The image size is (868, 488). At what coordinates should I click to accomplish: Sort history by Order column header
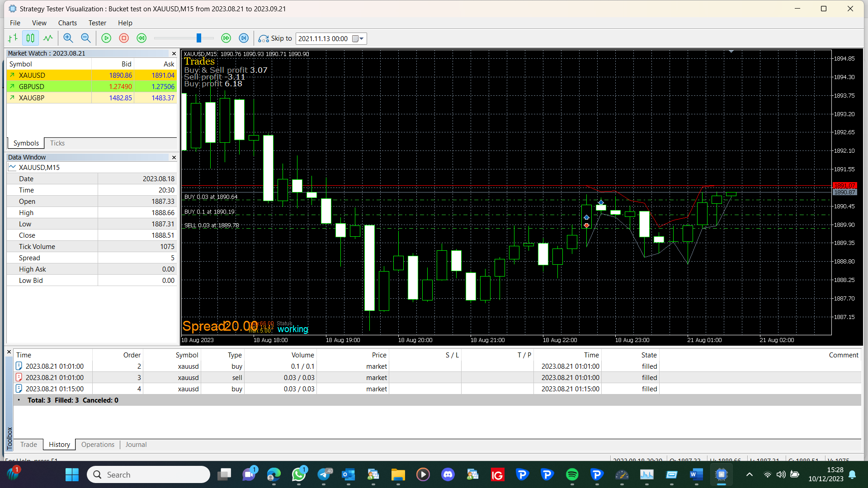click(118, 355)
